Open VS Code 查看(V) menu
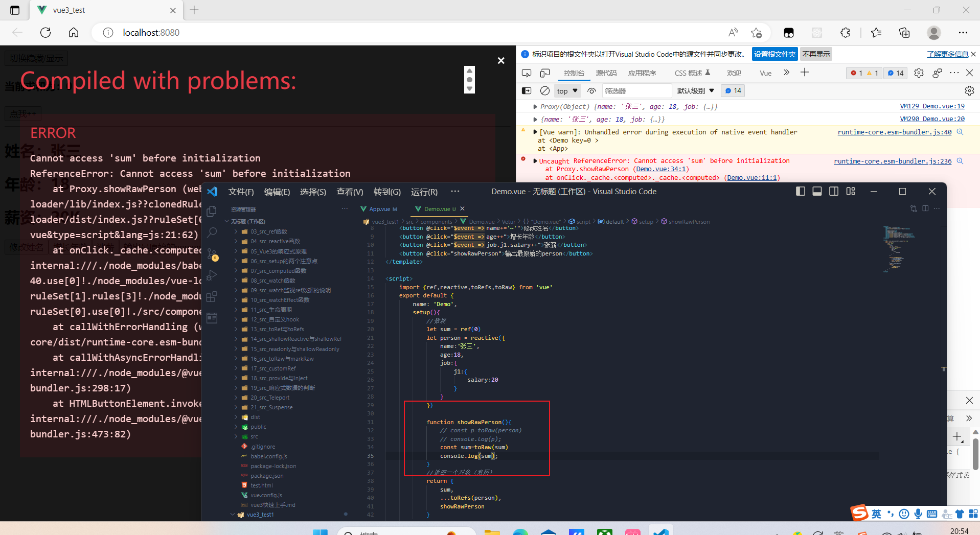This screenshot has height=535, width=980. (x=350, y=192)
